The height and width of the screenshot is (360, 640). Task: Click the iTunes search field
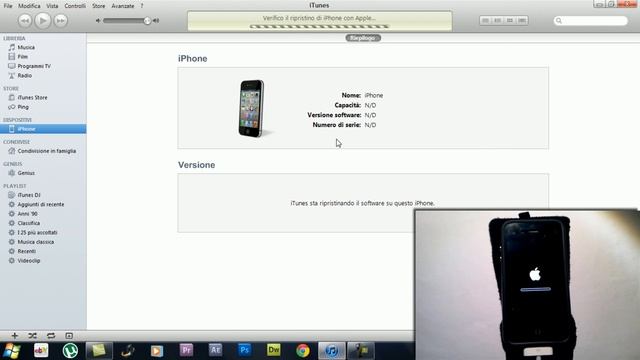[591, 20]
